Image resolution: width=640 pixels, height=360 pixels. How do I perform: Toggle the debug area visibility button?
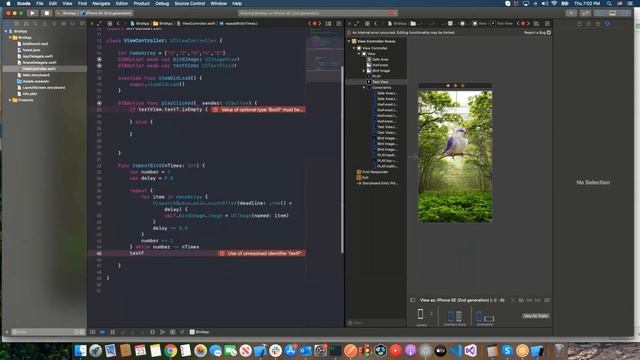click(612, 13)
